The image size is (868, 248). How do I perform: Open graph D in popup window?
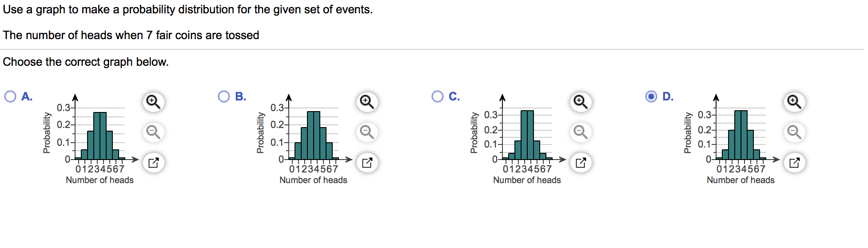coord(794,163)
